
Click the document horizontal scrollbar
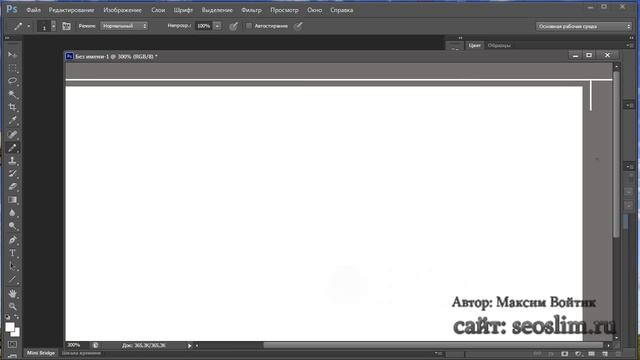(434, 346)
